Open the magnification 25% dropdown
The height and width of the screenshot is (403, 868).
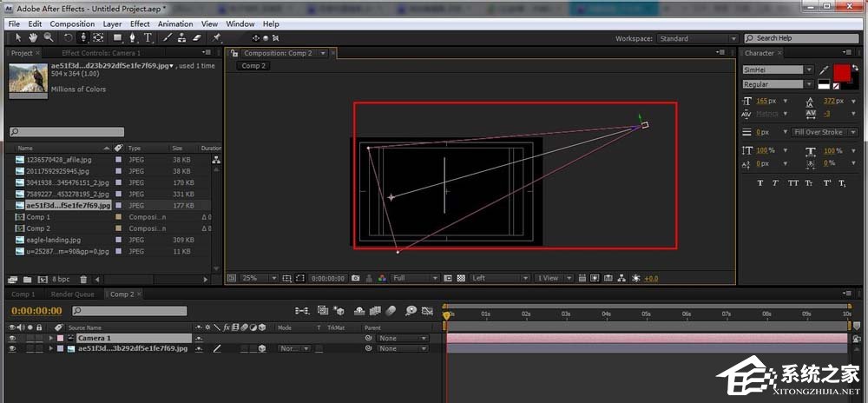pos(260,278)
